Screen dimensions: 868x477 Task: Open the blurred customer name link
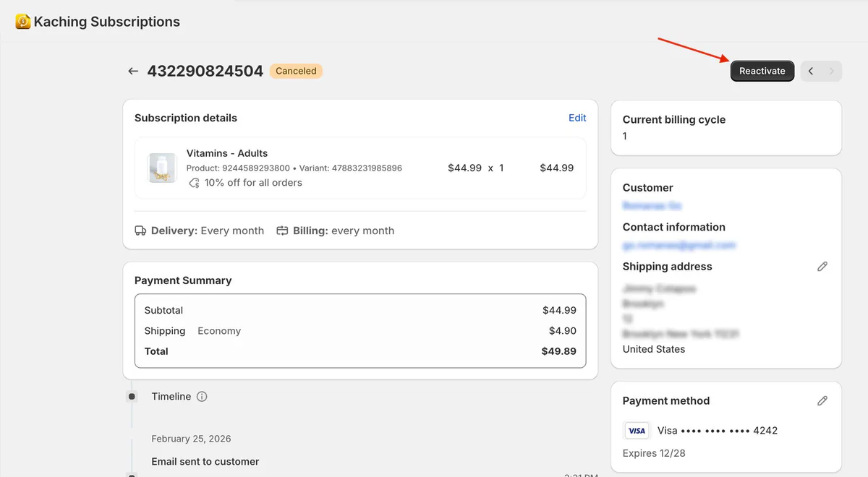[x=652, y=206]
